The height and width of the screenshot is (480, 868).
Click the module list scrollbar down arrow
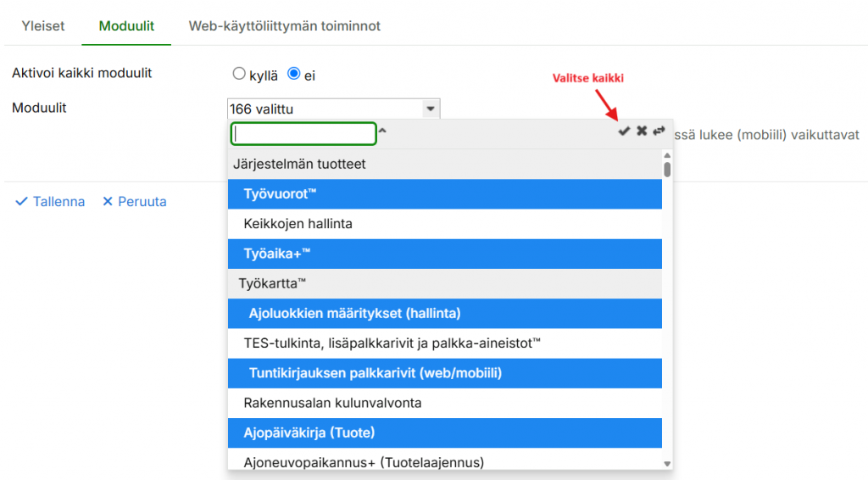tap(667, 464)
